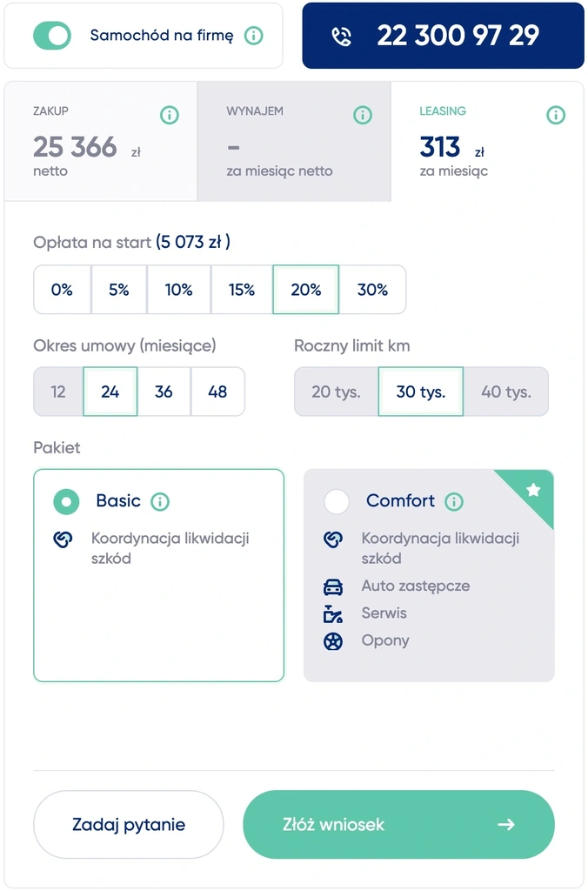The width and height of the screenshot is (588, 891).
Task: Click info icon in WYNAJEM tab
Action: tap(363, 116)
